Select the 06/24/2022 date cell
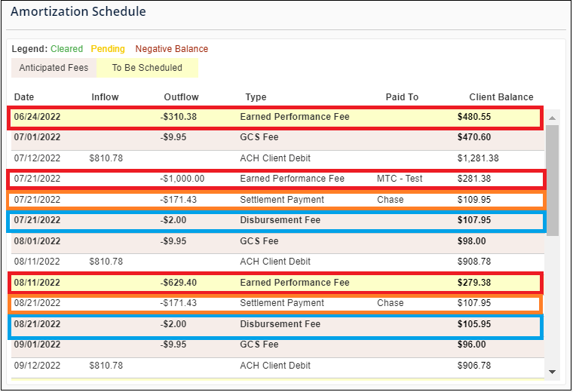The image size is (573, 392). pyautogui.click(x=37, y=117)
